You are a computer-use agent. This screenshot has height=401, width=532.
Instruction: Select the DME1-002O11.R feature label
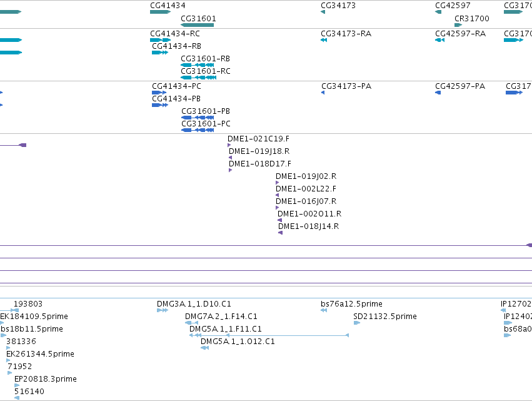coord(309,214)
